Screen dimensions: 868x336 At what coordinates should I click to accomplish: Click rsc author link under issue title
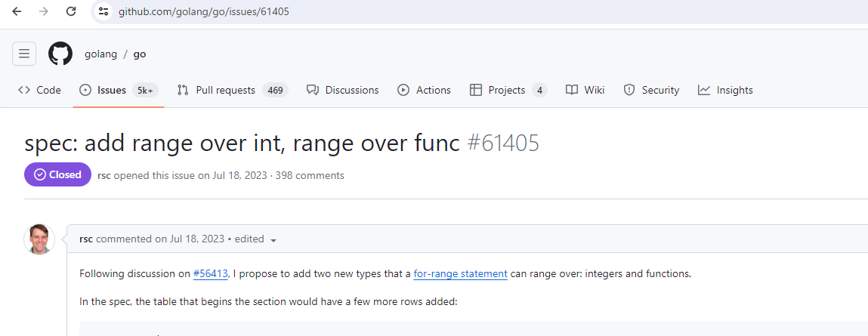click(104, 175)
